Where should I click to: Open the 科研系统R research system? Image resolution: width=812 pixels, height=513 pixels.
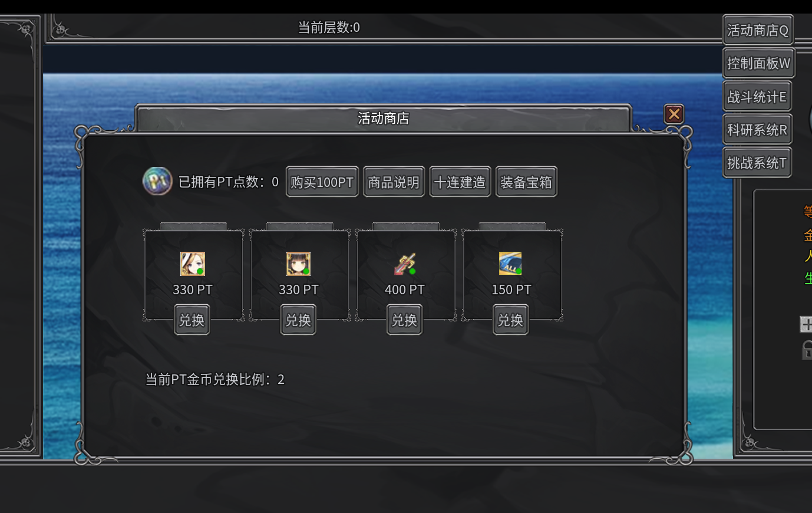[757, 129]
